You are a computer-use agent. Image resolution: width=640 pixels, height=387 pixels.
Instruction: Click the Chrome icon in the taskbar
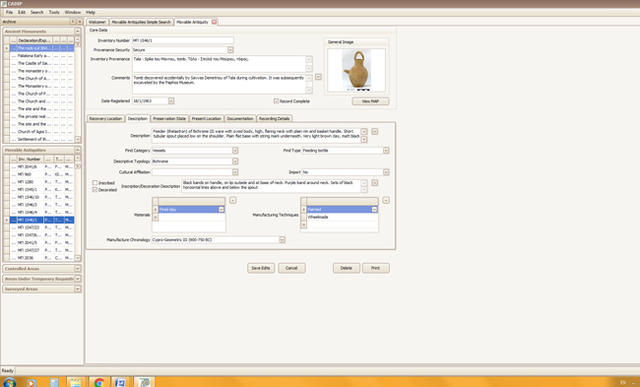click(99, 383)
